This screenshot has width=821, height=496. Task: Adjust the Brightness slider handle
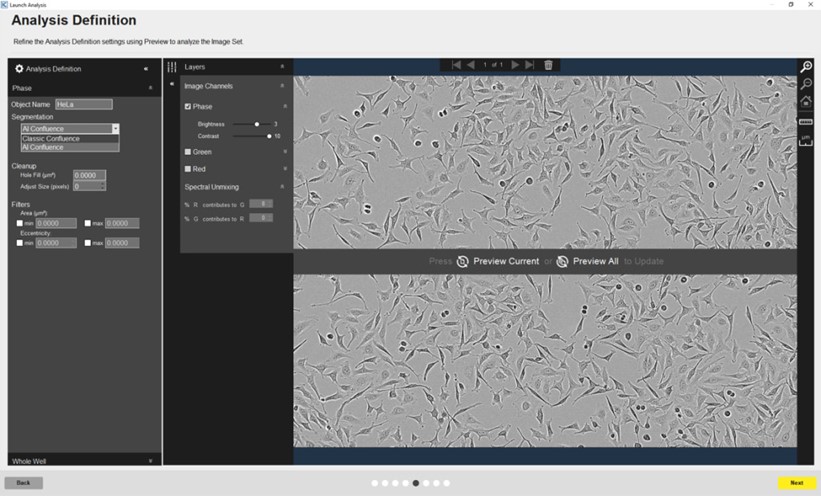click(257, 124)
